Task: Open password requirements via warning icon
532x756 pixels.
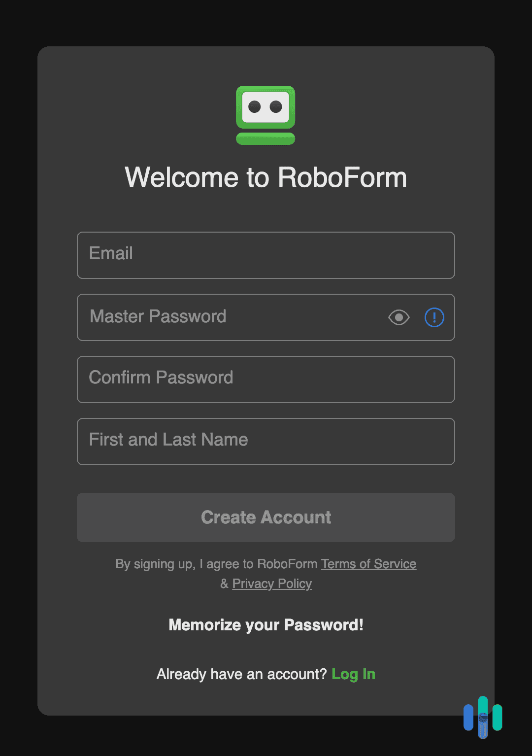Action: 434,317
